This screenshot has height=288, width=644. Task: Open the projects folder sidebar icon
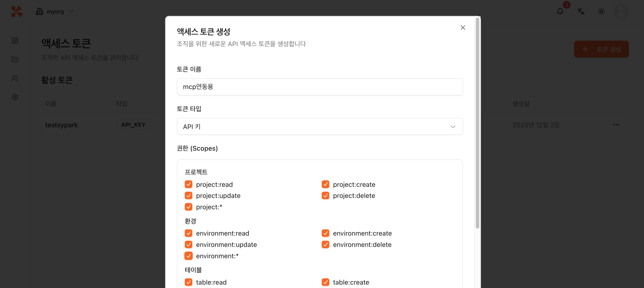pos(15,59)
